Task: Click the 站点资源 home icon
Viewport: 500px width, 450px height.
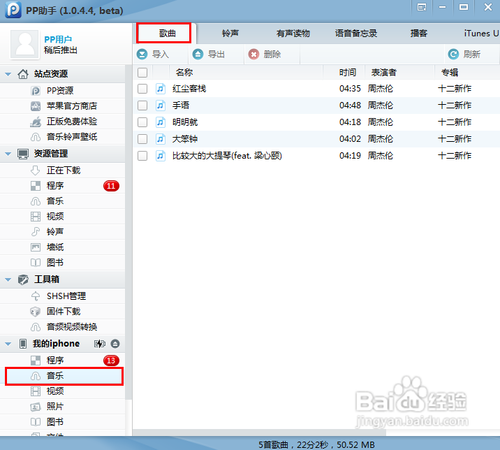Action: pyautogui.click(x=23, y=74)
